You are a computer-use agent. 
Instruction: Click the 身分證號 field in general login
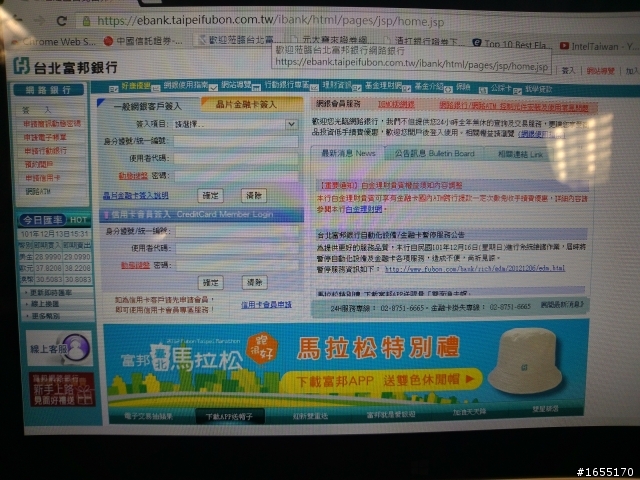click(x=236, y=141)
